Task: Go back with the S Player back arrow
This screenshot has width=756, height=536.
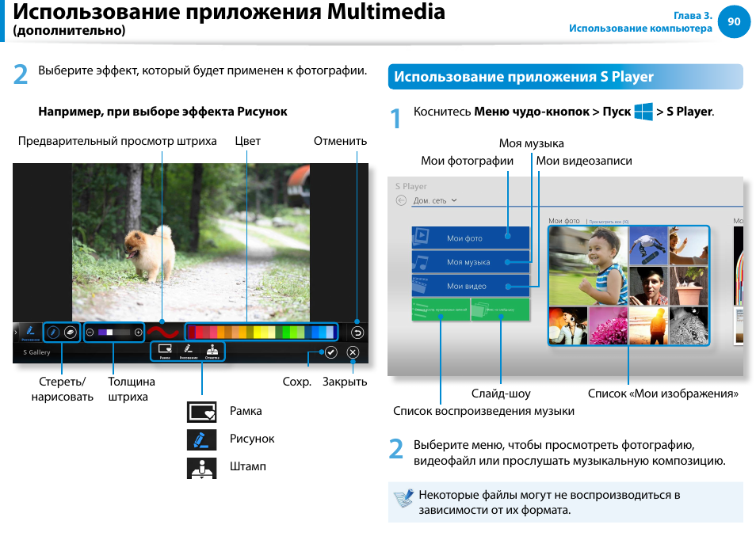Action: 401,200
